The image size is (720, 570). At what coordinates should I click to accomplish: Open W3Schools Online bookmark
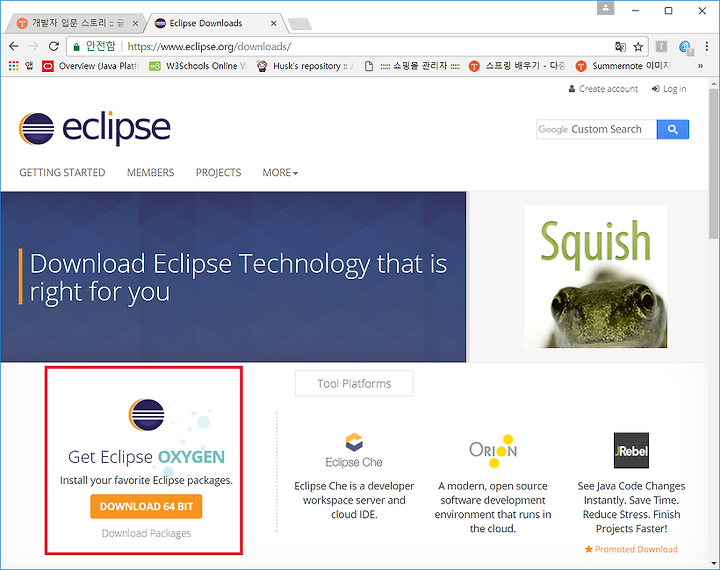coord(197,66)
